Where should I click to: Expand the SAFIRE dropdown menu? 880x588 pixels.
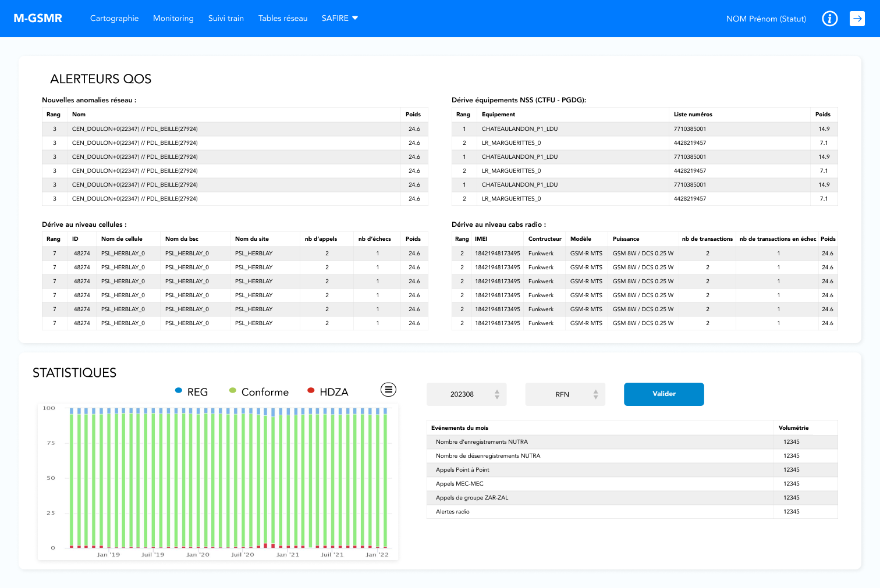(x=340, y=19)
